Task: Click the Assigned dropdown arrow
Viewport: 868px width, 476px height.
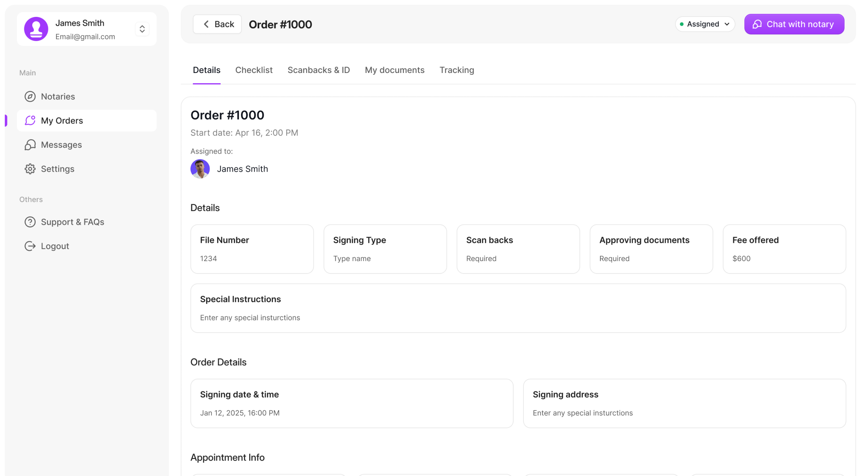Action: pyautogui.click(x=727, y=24)
